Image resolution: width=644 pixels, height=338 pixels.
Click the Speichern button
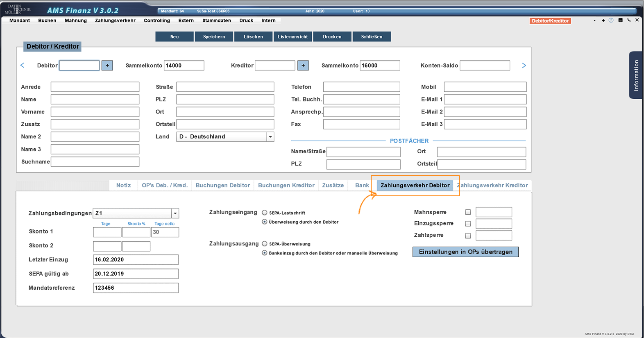click(x=214, y=37)
